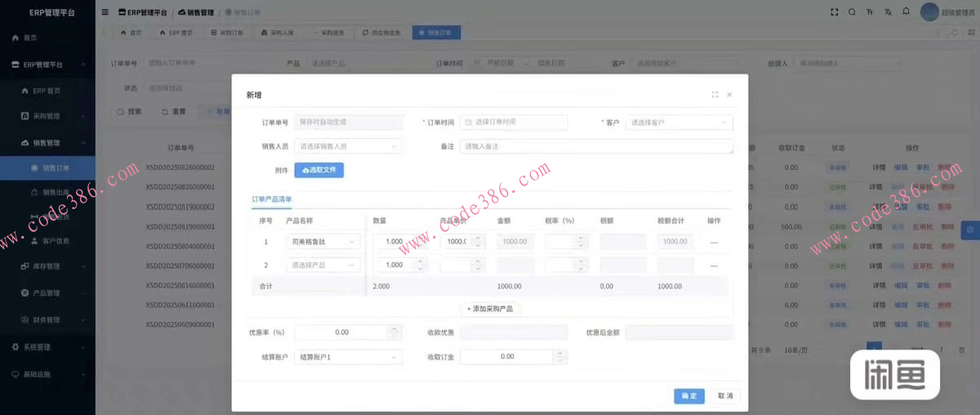
Task: Open the 结算账户 dropdown
Action: (x=349, y=357)
